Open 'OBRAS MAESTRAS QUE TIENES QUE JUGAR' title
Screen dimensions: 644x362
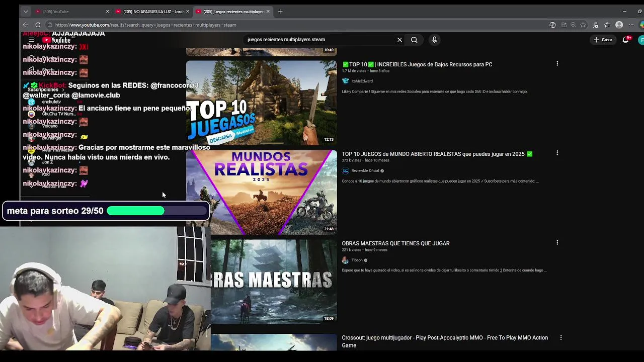[x=396, y=243]
